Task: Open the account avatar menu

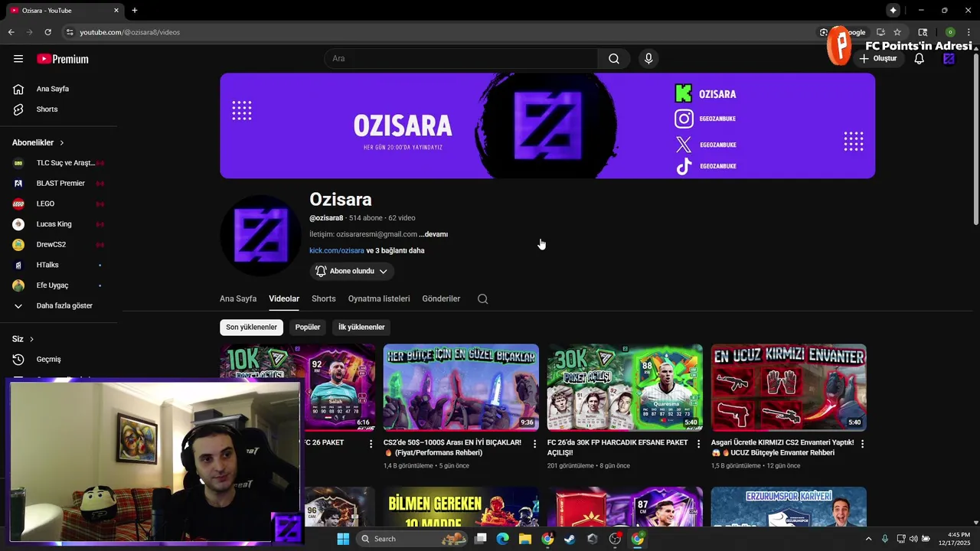Action: [949, 59]
